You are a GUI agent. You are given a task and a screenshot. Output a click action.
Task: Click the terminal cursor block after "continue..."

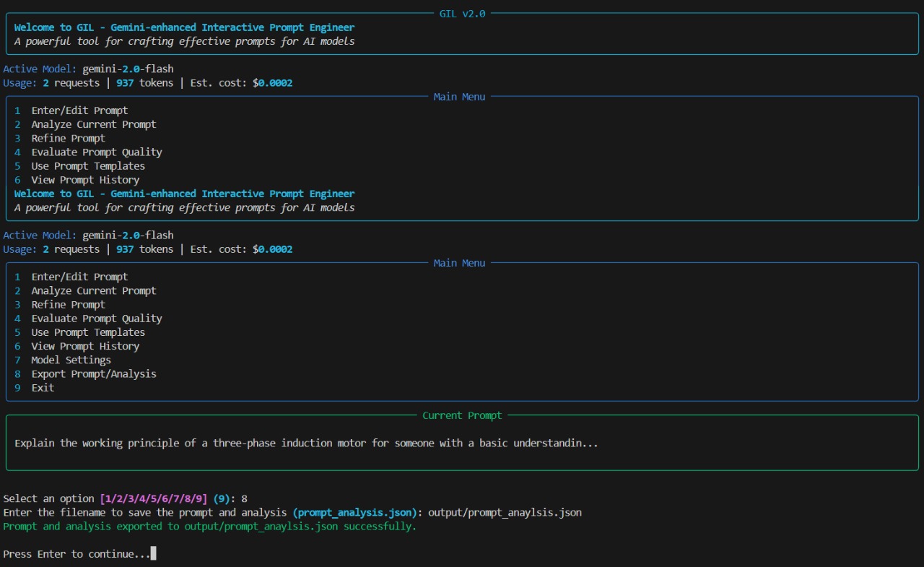click(x=153, y=554)
